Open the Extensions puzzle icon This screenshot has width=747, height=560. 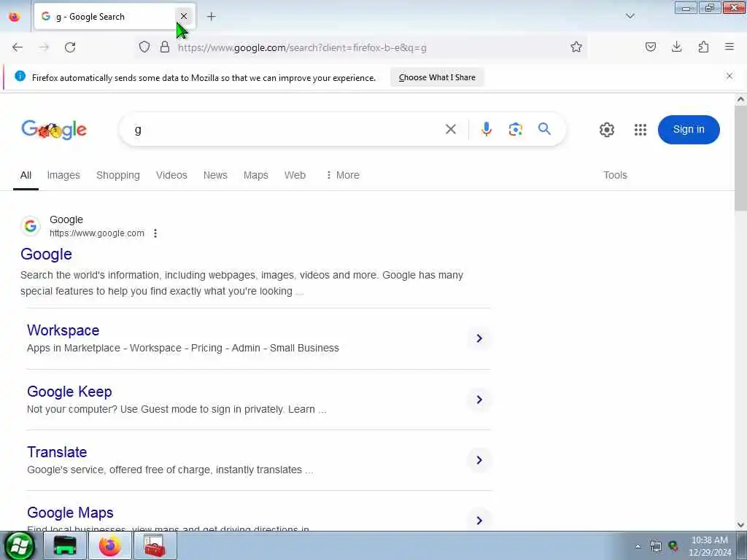click(x=703, y=47)
